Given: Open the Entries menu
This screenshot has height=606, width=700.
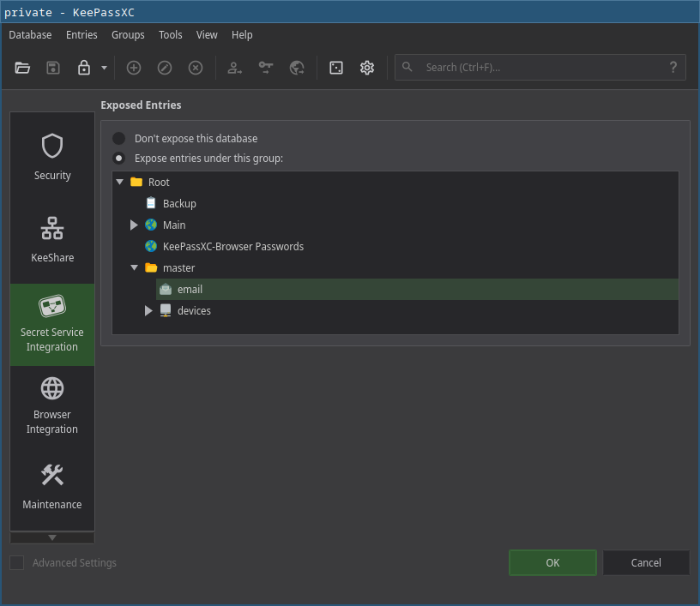Looking at the screenshot, I should pyautogui.click(x=81, y=35).
